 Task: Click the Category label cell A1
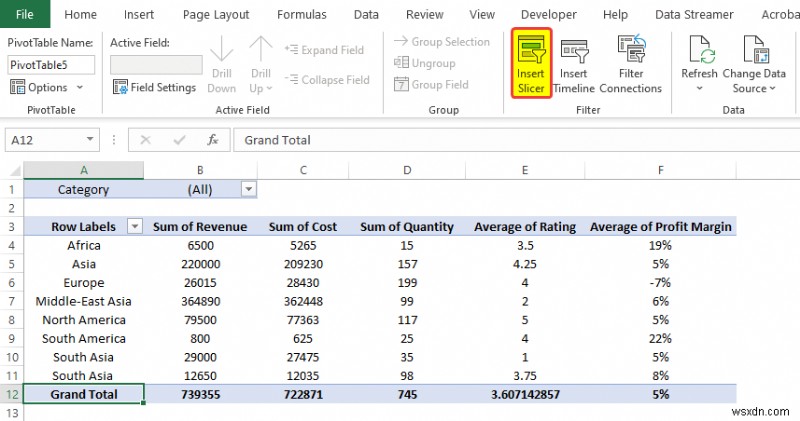pos(84,189)
